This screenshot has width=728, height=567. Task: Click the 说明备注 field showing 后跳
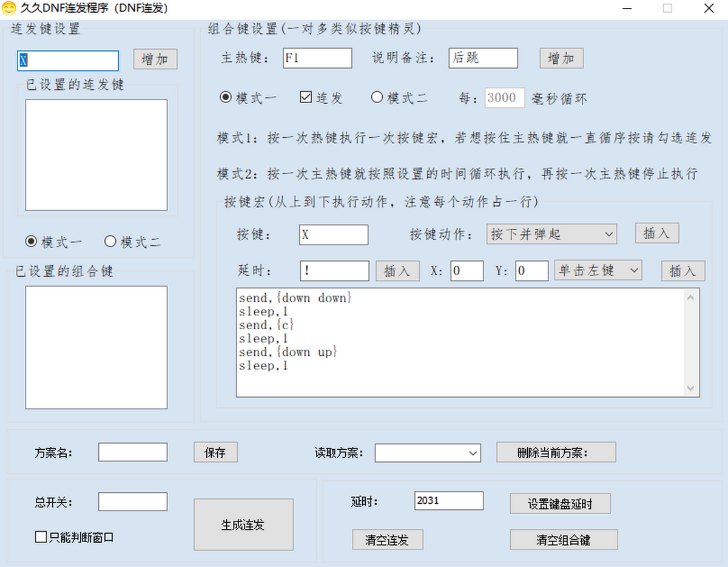(x=484, y=58)
